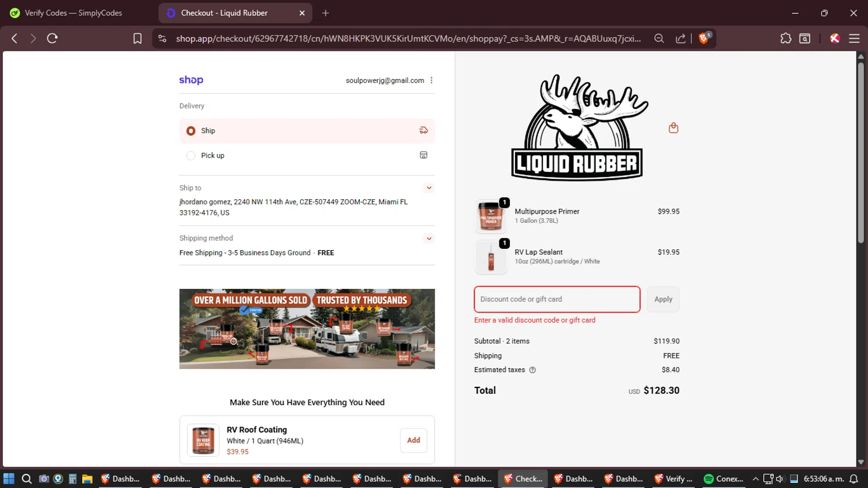Click the RV Lap Sealant product thumbnail

491,257
